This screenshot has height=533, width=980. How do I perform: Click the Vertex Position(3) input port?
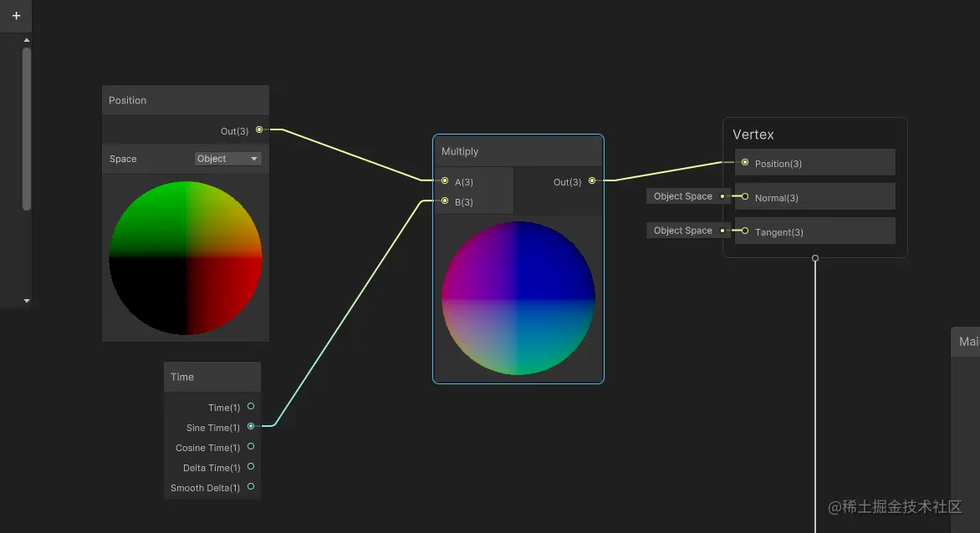(745, 162)
